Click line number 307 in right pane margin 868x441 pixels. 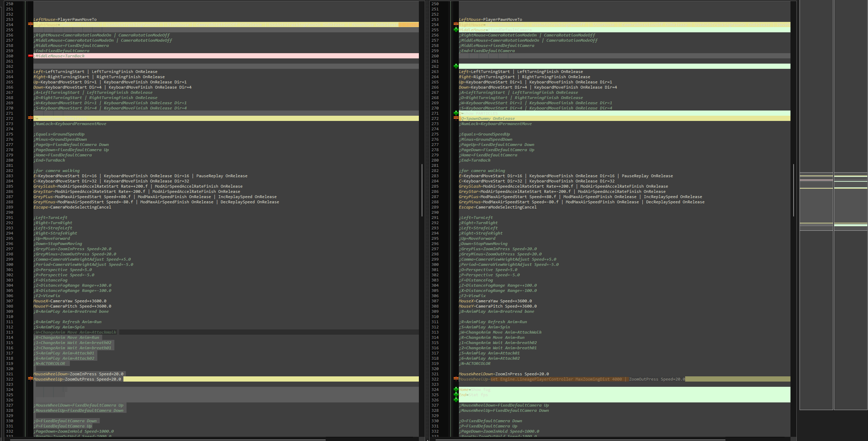pos(435,301)
